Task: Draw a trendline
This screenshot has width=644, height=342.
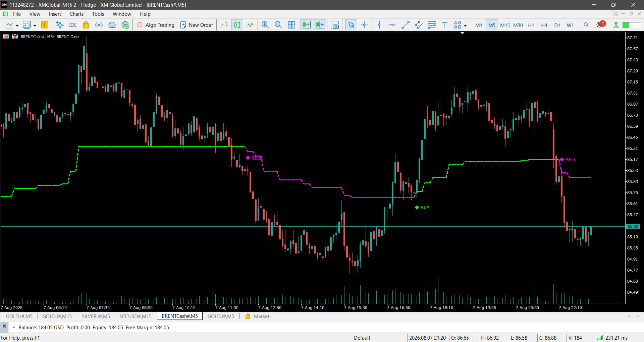Action: click(x=406, y=25)
